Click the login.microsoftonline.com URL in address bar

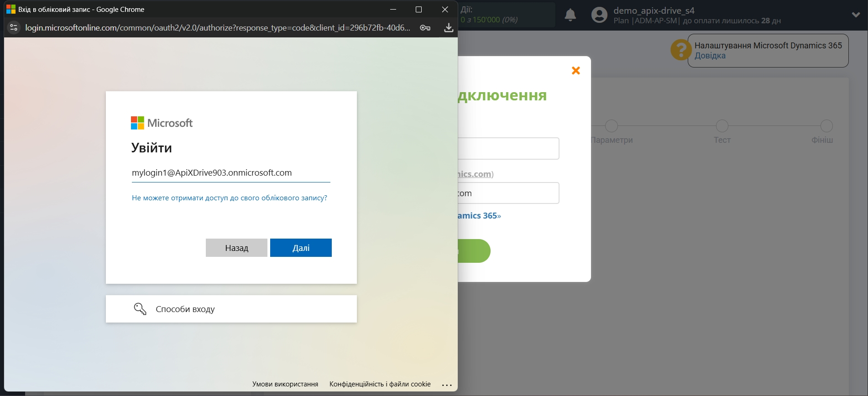tap(218, 28)
